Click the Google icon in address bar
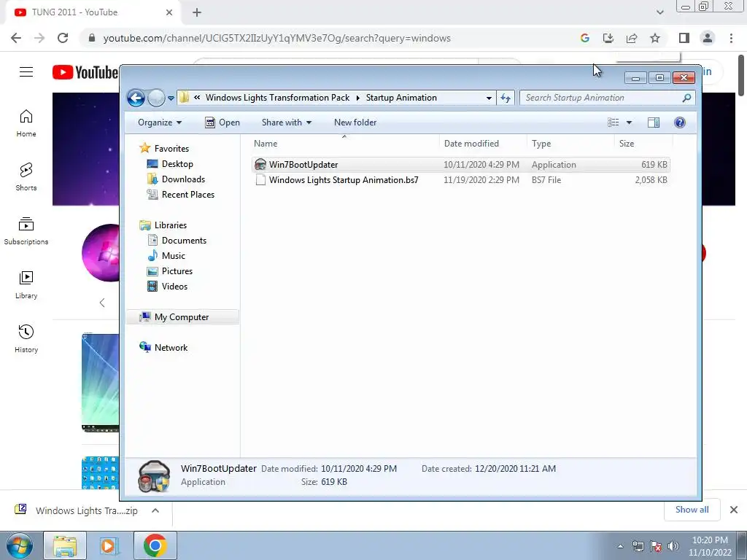The width and height of the screenshot is (747, 560). (585, 38)
